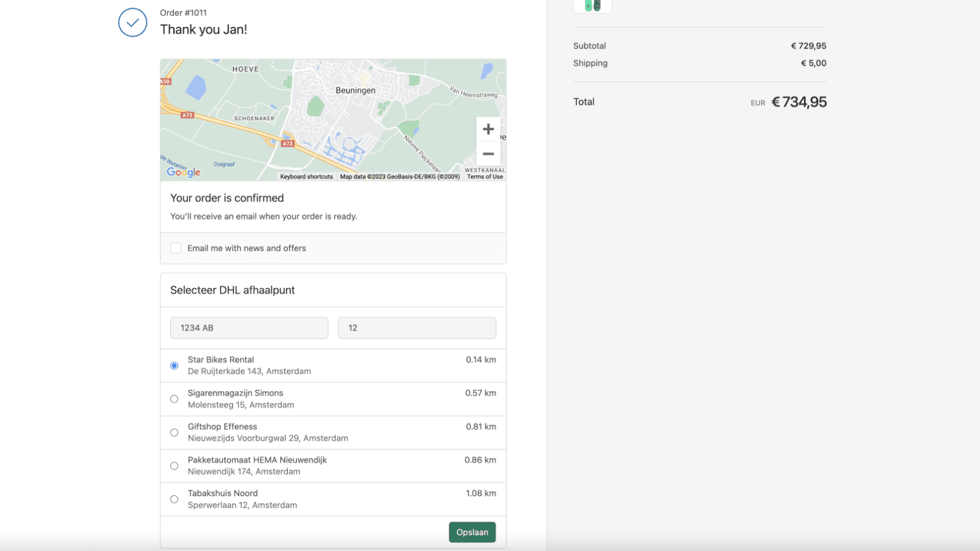
Task: Click the Google logo on map
Action: (184, 172)
